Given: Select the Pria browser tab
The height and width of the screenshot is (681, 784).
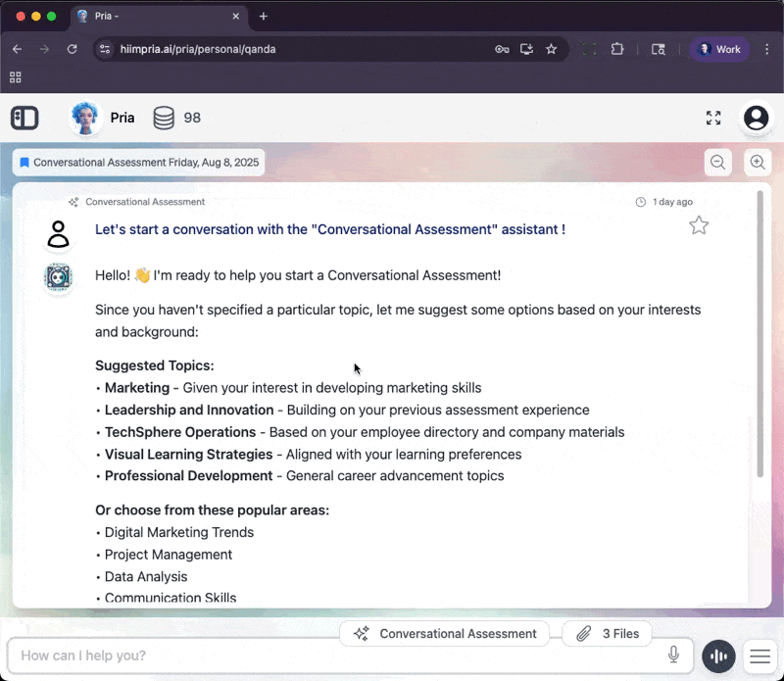Looking at the screenshot, I should point(159,17).
